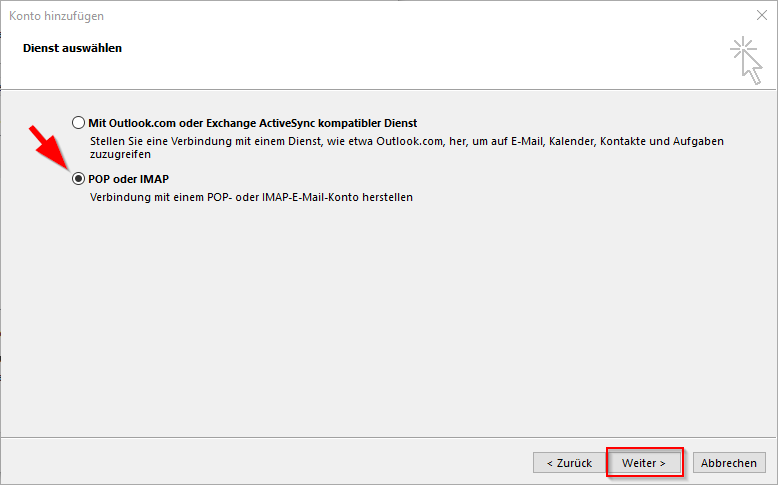Click the 'kompatibler Dienst' words in first option

(x=368, y=123)
